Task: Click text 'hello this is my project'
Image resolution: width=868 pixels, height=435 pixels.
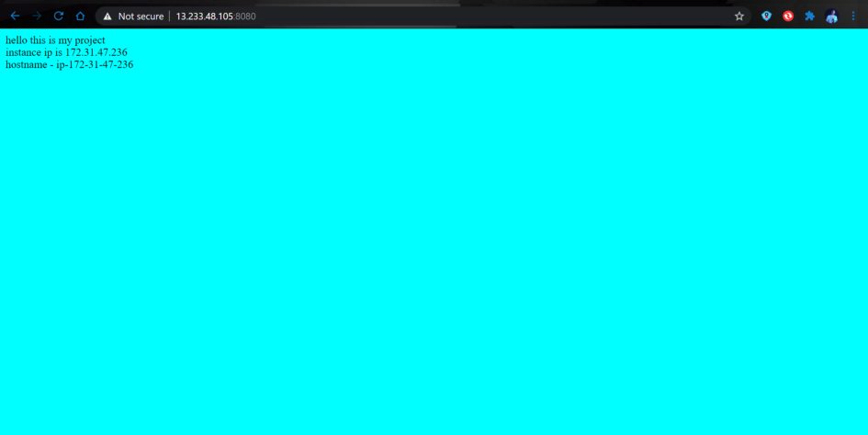Action: (55, 40)
